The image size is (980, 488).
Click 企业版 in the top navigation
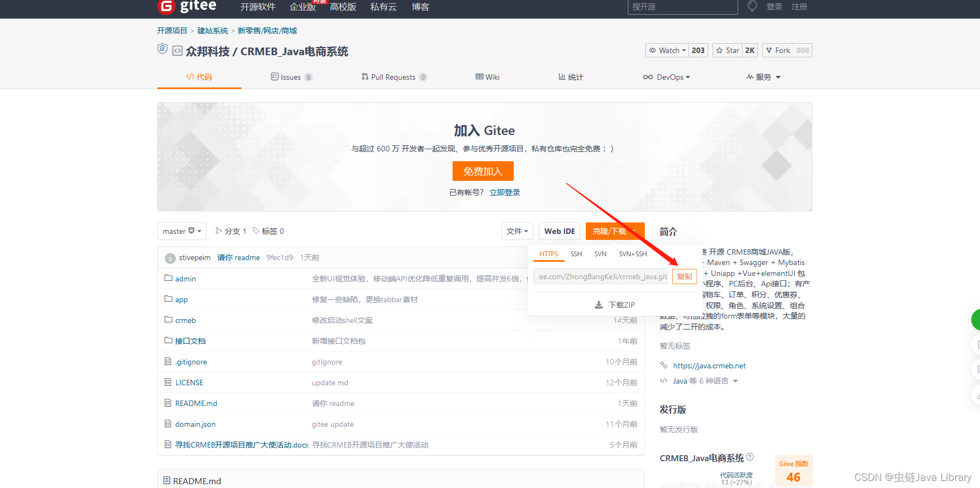pyautogui.click(x=302, y=7)
